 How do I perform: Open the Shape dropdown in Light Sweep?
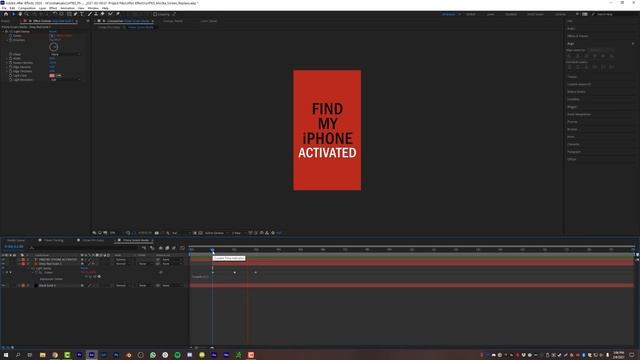[65, 54]
